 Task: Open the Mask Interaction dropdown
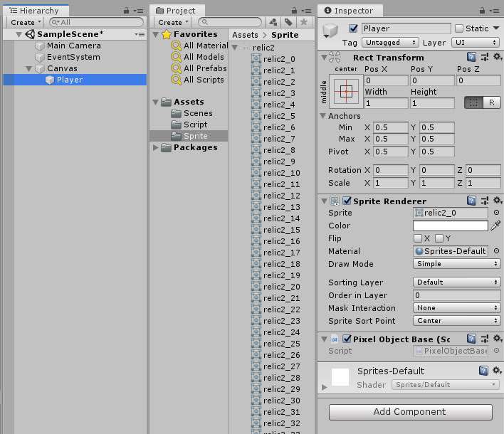click(457, 308)
